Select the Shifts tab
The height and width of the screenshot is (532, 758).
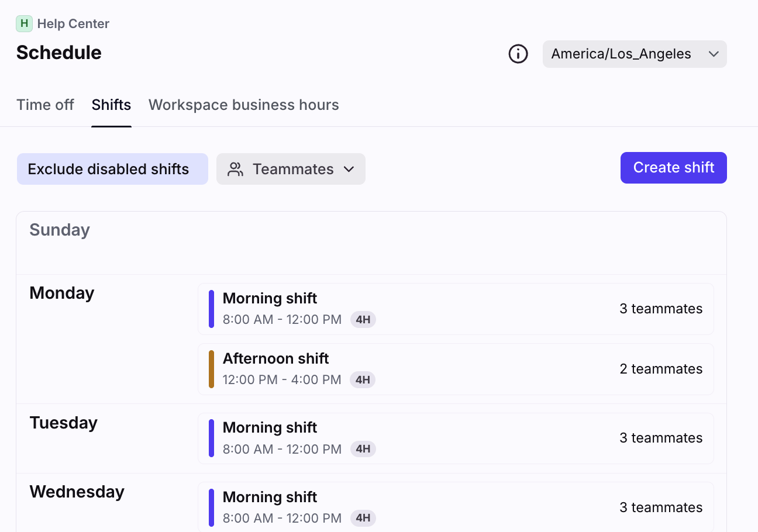pyautogui.click(x=111, y=105)
